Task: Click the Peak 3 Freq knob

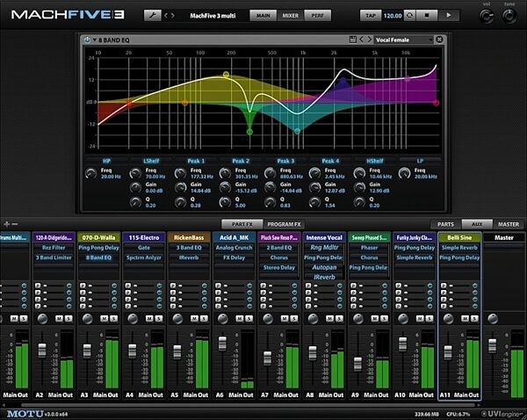Action: [270, 173]
